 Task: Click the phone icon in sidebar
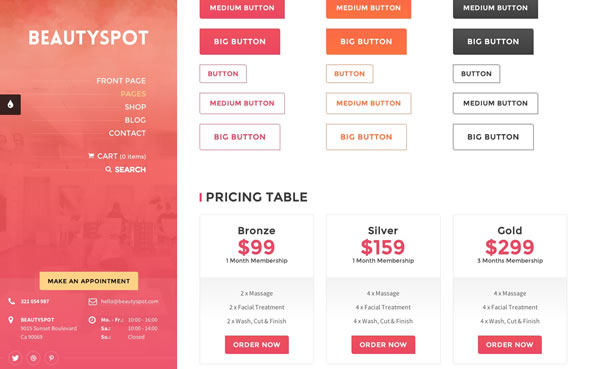point(12,301)
